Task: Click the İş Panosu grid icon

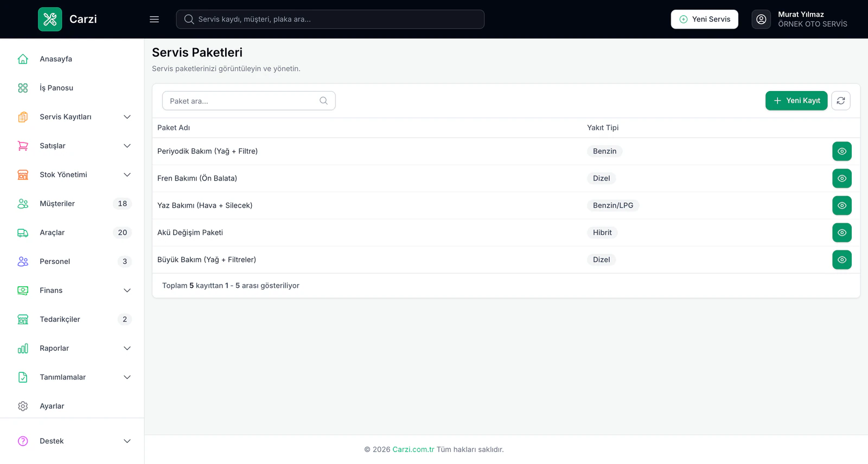Action: [x=23, y=88]
